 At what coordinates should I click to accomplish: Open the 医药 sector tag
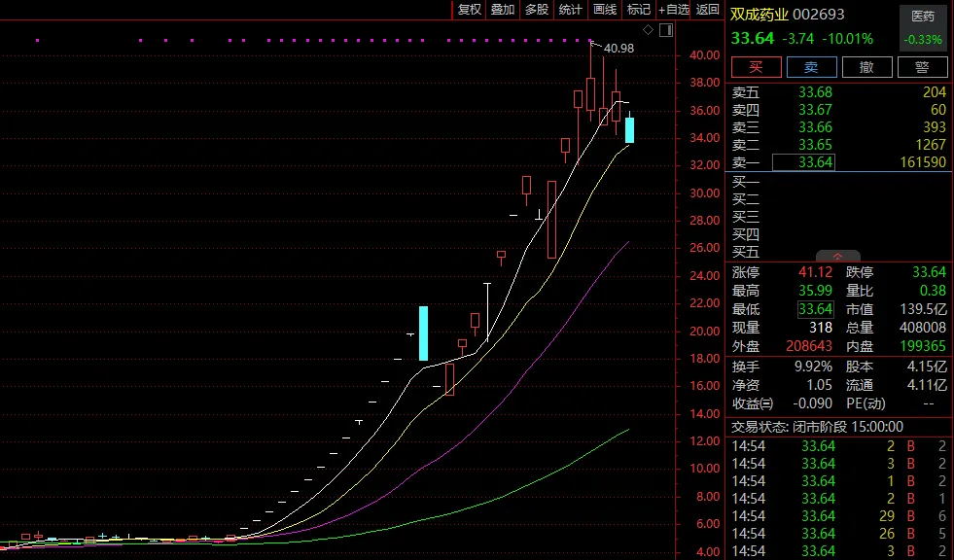pos(923,17)
